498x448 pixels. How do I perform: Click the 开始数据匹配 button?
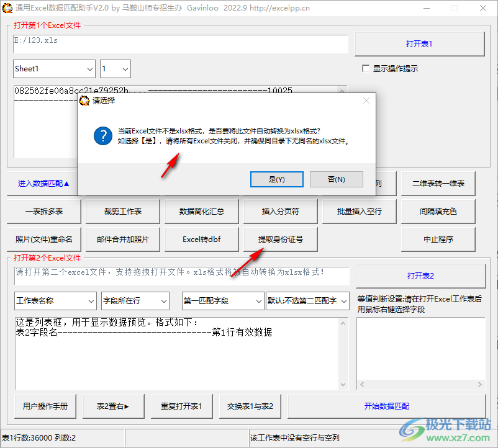tap(387, 406)
